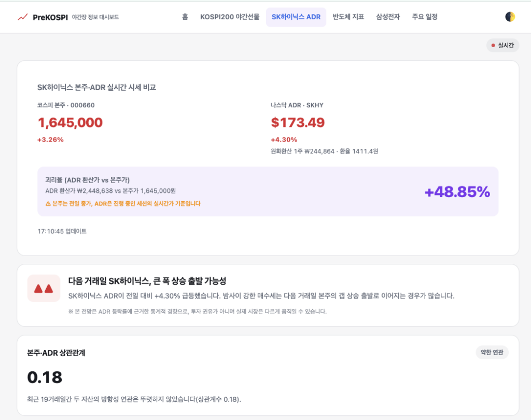Viewport: 531px width, 420px height.
Task: Click the orange warning triangle icon
Action: click(48, 204)
